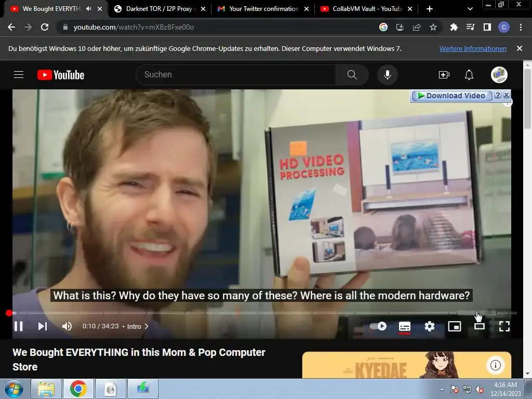
Task: Open the player settings gear
Action: tap(430, 326)
